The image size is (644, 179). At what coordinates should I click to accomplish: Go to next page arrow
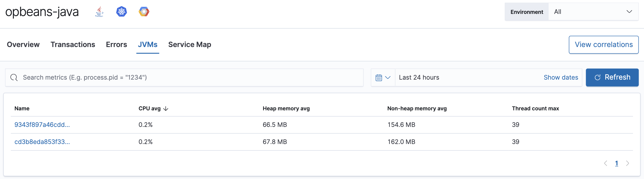[627, 163]
